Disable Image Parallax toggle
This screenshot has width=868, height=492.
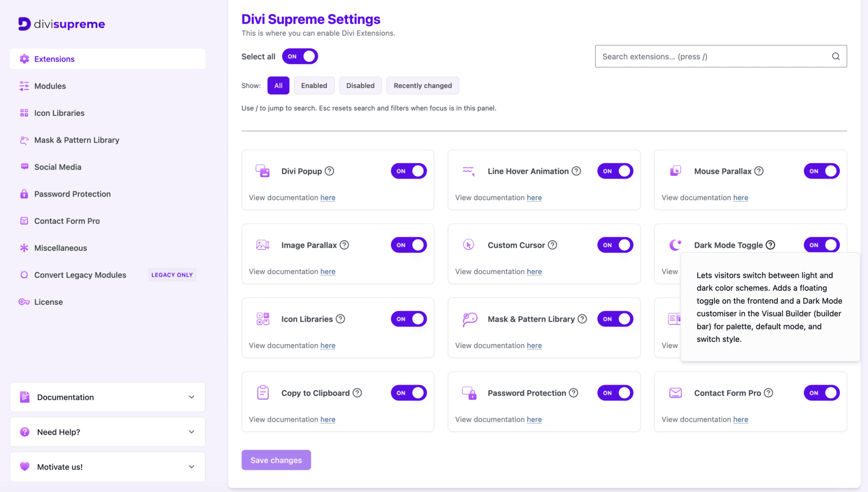[x=409, y=245]
